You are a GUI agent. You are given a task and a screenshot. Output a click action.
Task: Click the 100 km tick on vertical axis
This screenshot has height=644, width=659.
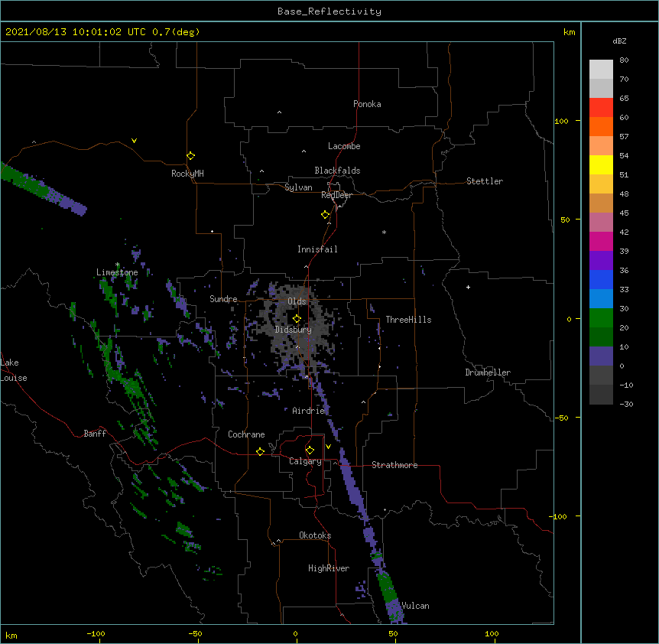pos(561,121)
